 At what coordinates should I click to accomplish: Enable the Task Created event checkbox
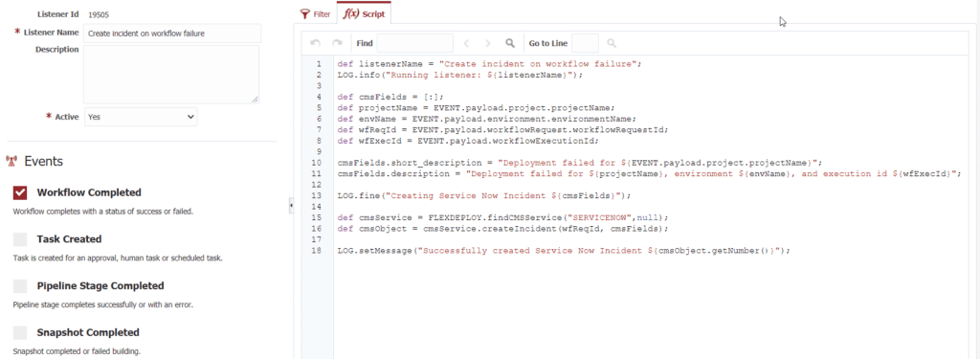pyautogui.click(x=20, y=239)
